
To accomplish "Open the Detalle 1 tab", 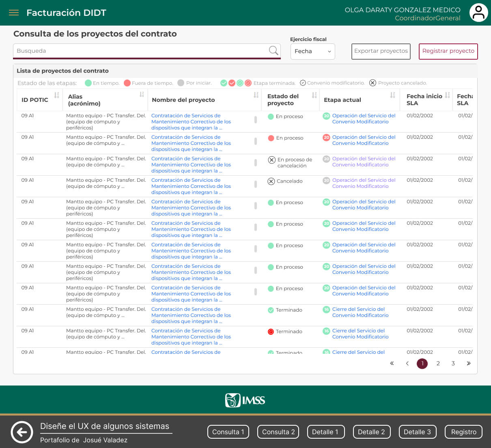I will 325,432.
